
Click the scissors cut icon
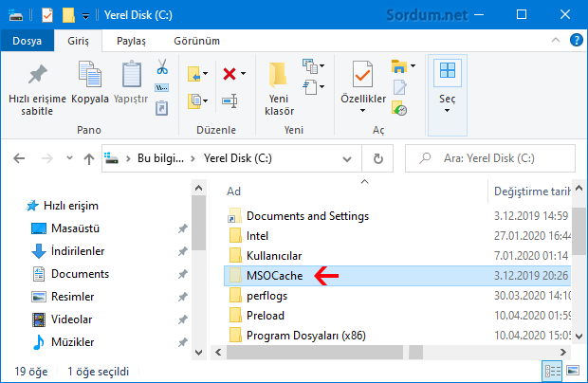pos(162,66)
